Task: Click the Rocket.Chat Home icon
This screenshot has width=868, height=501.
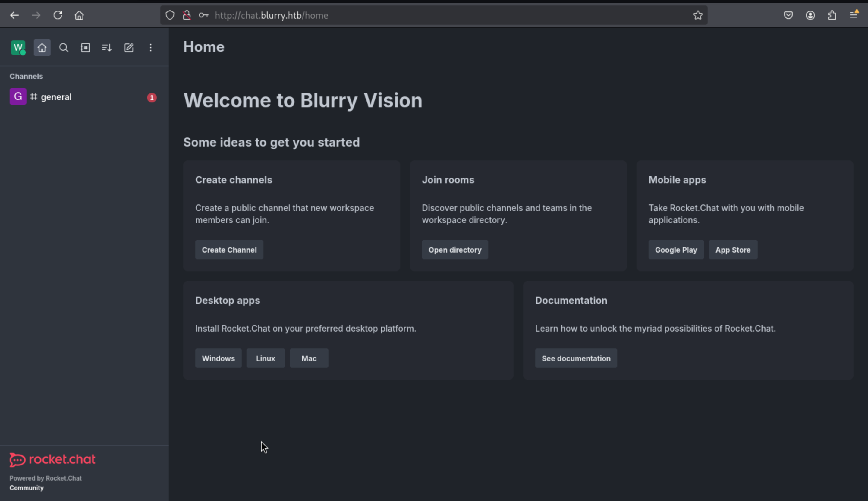Action: pyautogui.click(x=42, y=48)
